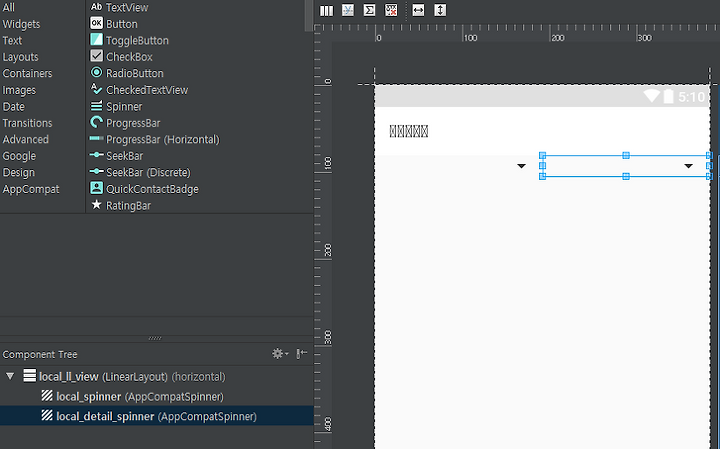Viewport: 720px width, 449px height.
Task: Choose the SeekBar (Discrete) widget icon
Action: point(96,172)
